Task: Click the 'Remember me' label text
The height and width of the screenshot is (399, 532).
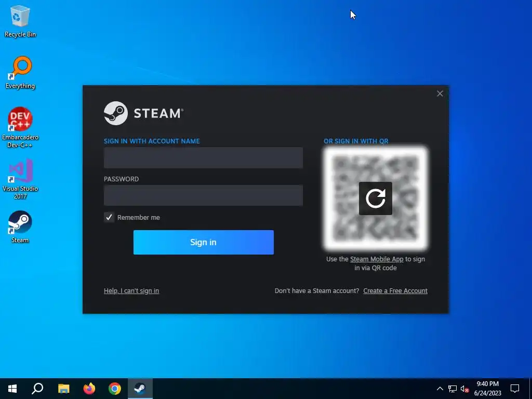Action: click(138, 218)
